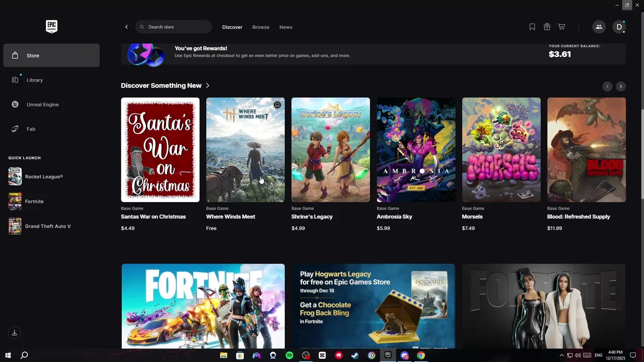
Task: Open the shopping cart
Action: point(561,27)
